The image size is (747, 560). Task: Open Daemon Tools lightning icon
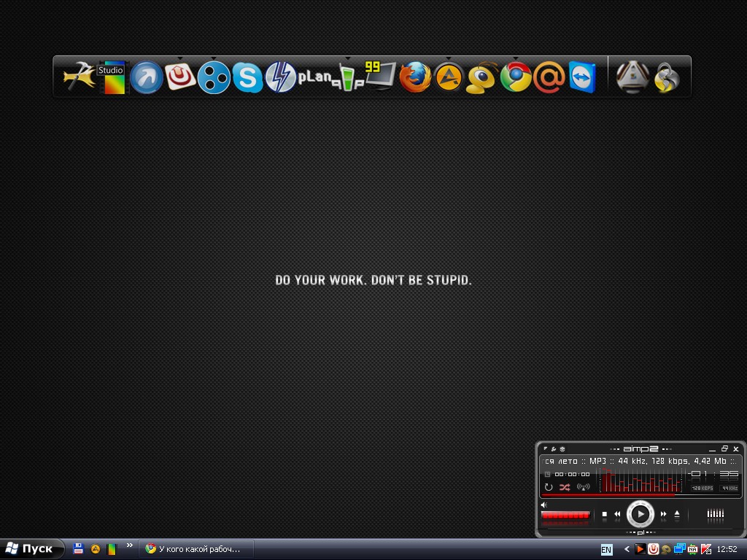click(280, 77)
